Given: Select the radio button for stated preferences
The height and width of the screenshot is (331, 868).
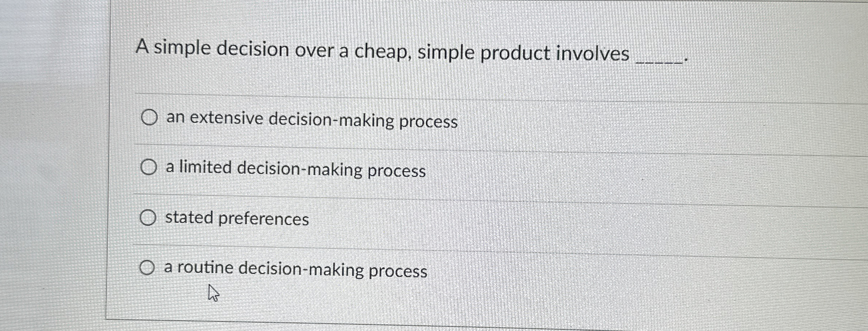Looking at the screenshot, I should [149, 217].
